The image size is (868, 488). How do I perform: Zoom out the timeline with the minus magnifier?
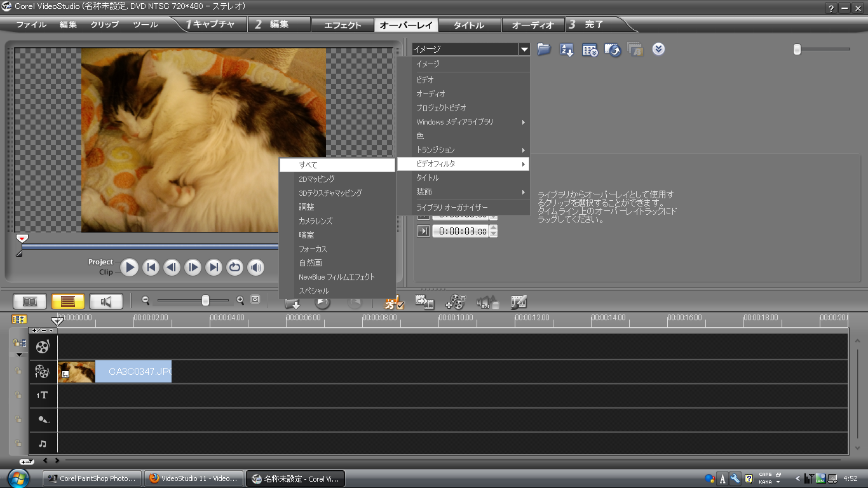pyautogui.click(x=146, y=300)
